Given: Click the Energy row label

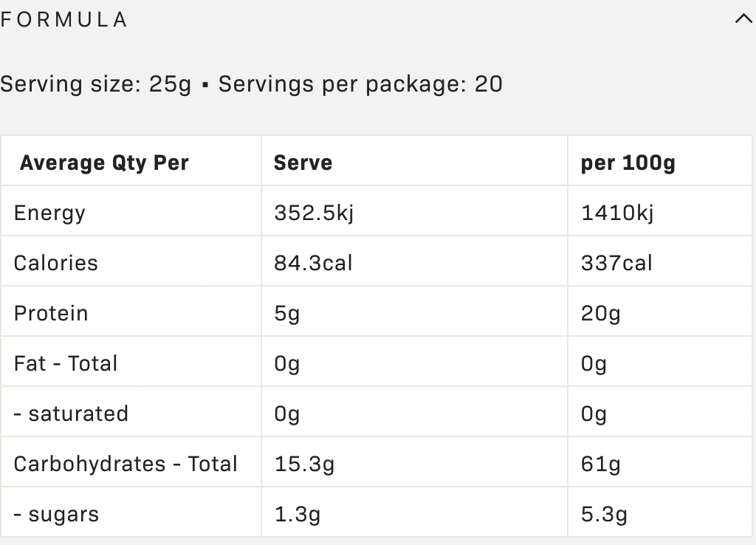Looking at the screenshot, I should click(x=49, y=213).
